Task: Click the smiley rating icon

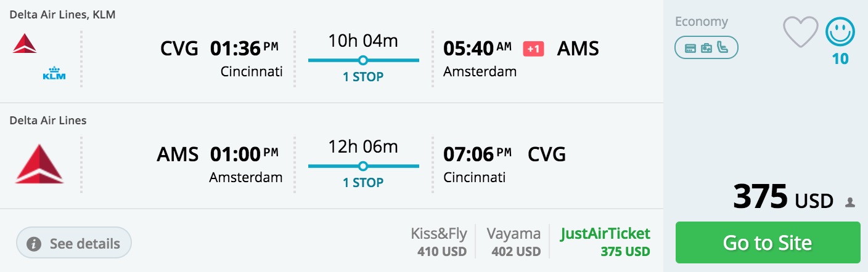Action: (x=840, y=32)
